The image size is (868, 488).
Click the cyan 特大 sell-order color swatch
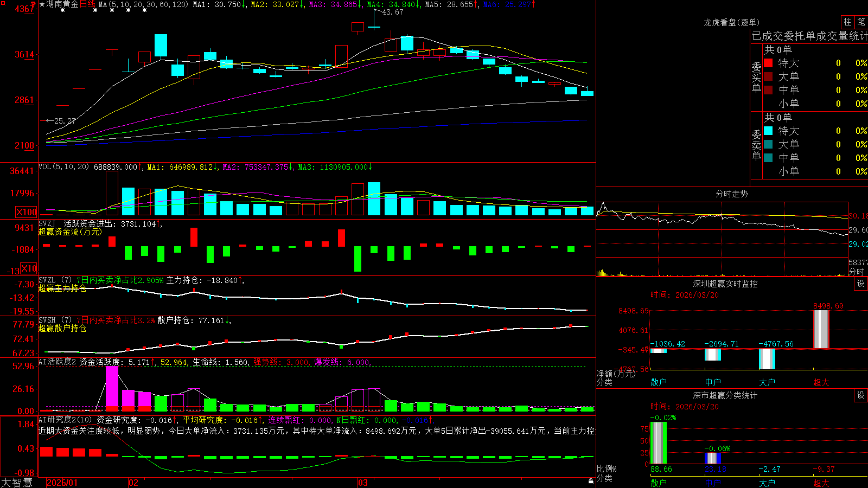[768, 131]
